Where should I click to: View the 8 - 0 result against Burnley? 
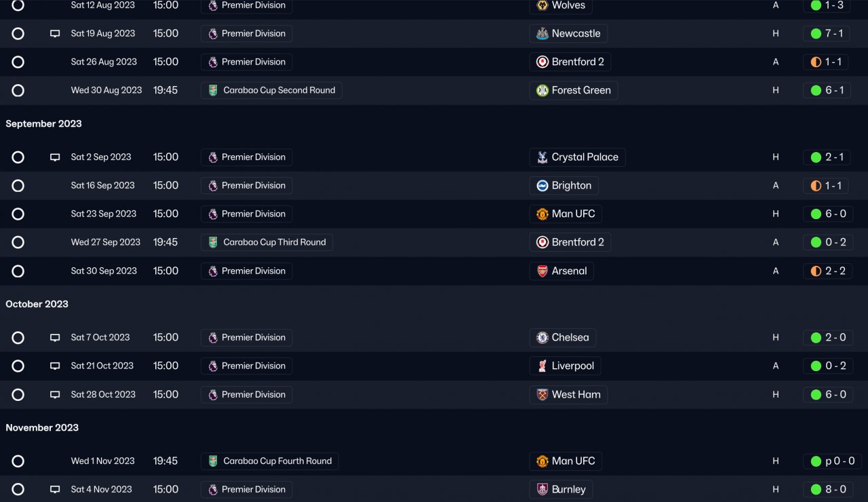click(x=835, y=489)
